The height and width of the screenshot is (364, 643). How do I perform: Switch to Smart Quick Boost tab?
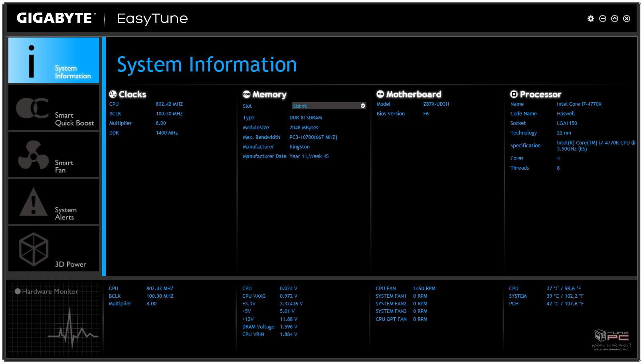(x=53, y=108)
